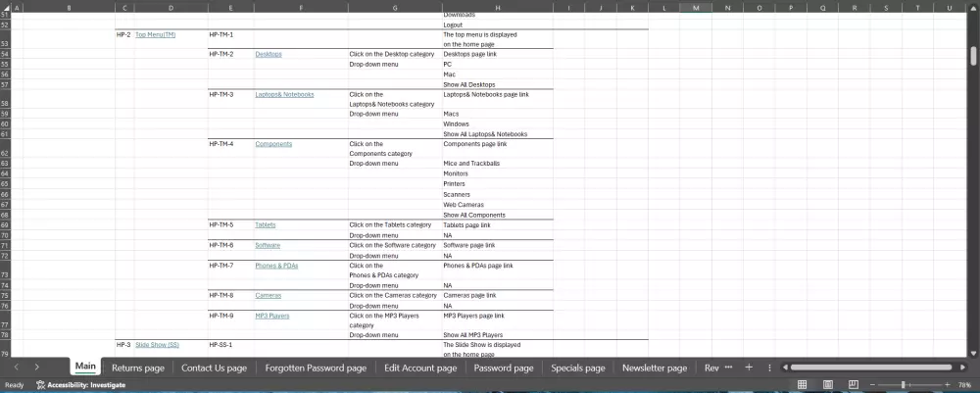The height and width of the screenshot is (393, 980).
Task: Open the Tablets link
Action: click(x=265, y=225)
